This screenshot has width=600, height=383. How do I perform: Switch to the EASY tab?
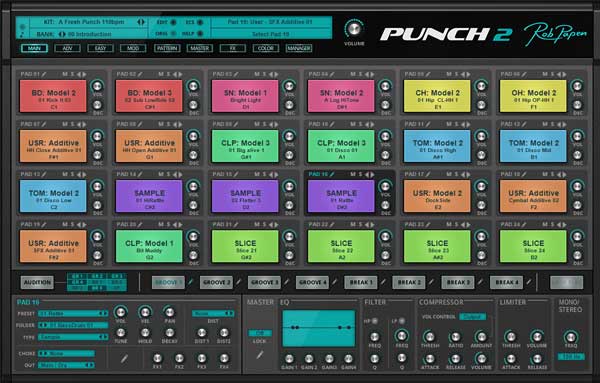[x=100, y=48]
